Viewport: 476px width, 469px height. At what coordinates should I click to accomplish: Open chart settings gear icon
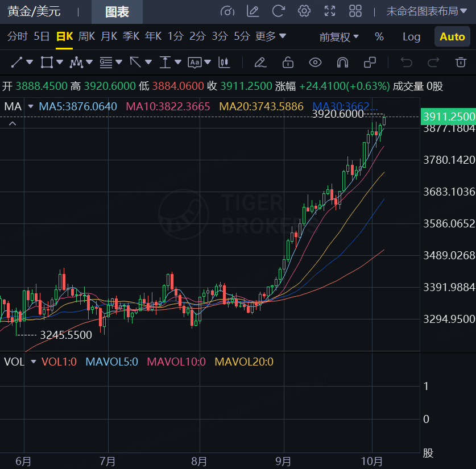[x=304, y=11]
